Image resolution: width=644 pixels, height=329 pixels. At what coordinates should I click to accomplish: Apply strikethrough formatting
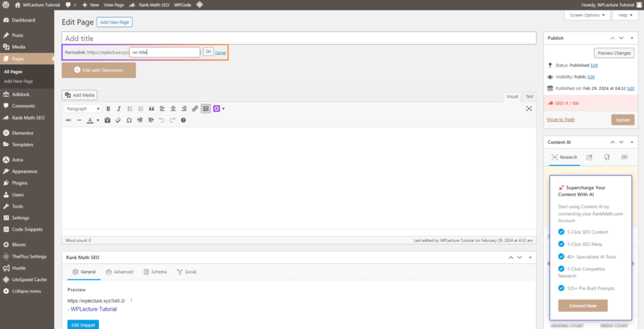(68, 120)
